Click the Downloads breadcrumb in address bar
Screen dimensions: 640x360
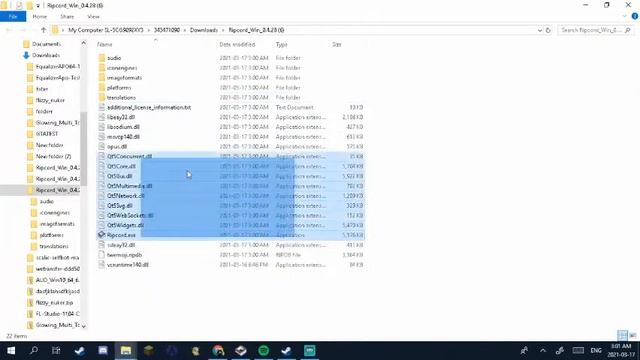coord(204,30)
